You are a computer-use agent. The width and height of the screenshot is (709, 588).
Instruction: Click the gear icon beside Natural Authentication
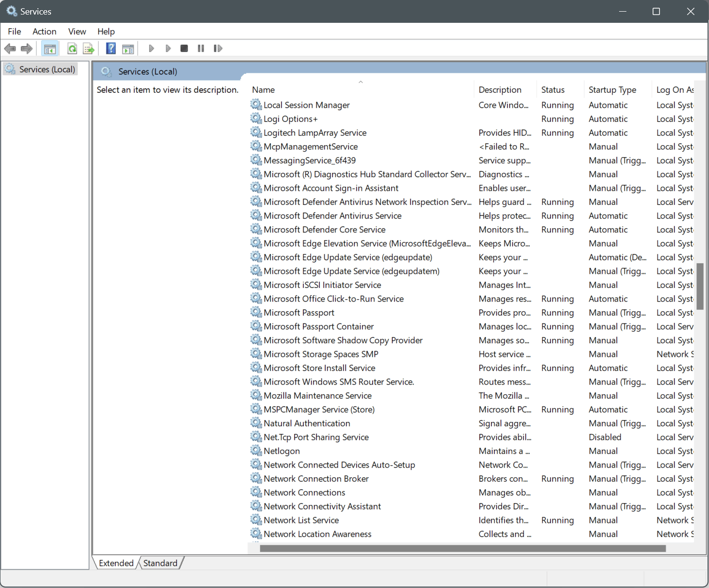point(256,423)
